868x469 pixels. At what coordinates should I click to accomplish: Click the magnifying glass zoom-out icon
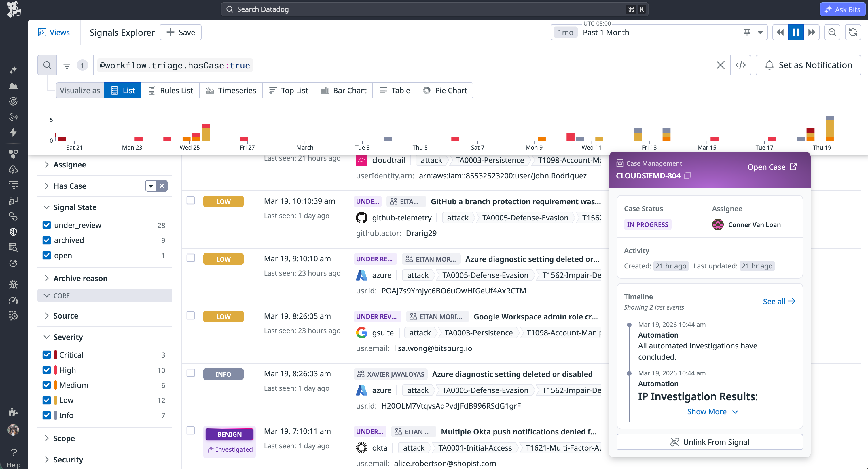click(832, 32)
